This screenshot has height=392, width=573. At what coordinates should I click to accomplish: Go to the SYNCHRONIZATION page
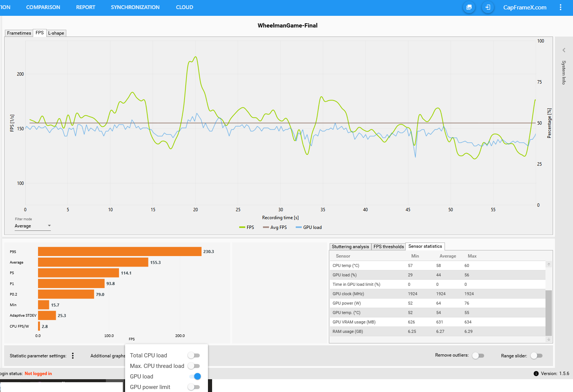[x=135, y=7]
